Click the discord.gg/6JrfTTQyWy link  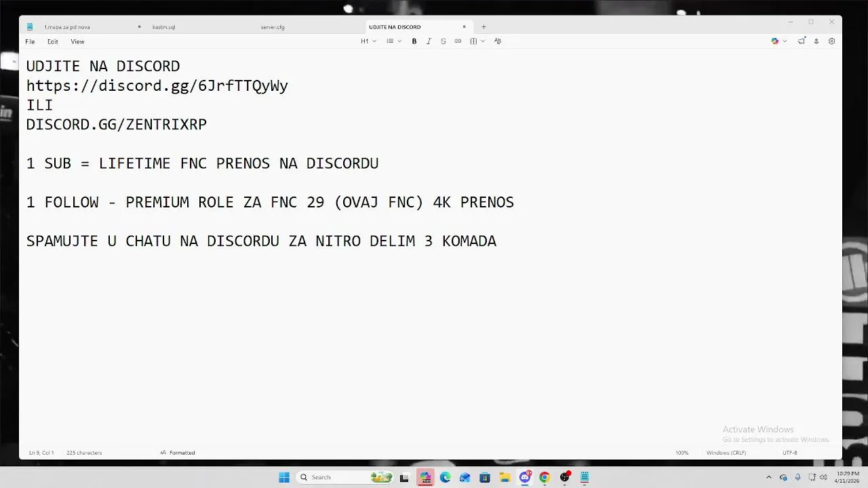click(x=157, y=86)
